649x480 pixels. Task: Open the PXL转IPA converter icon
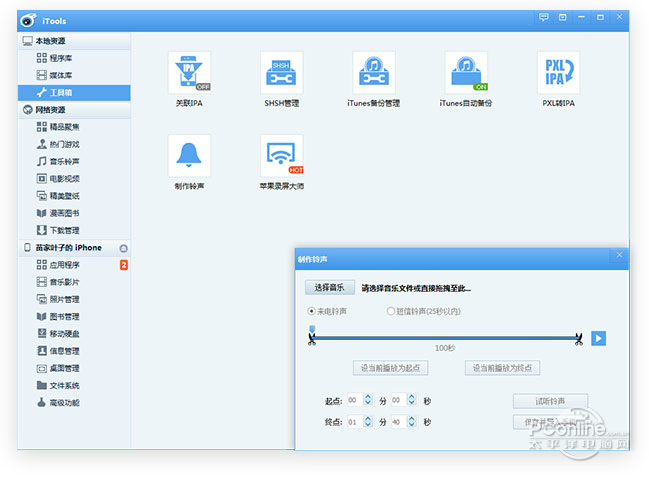point(558,73)
